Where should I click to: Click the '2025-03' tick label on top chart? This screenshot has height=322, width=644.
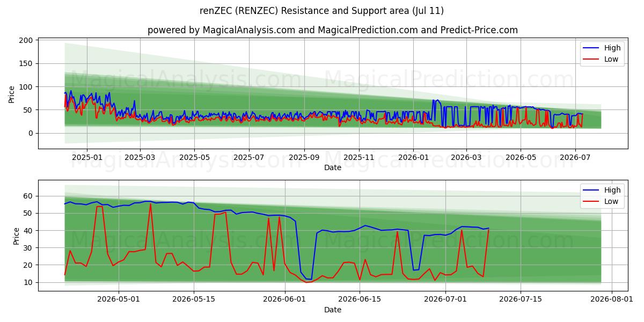[x=140, y=158]
